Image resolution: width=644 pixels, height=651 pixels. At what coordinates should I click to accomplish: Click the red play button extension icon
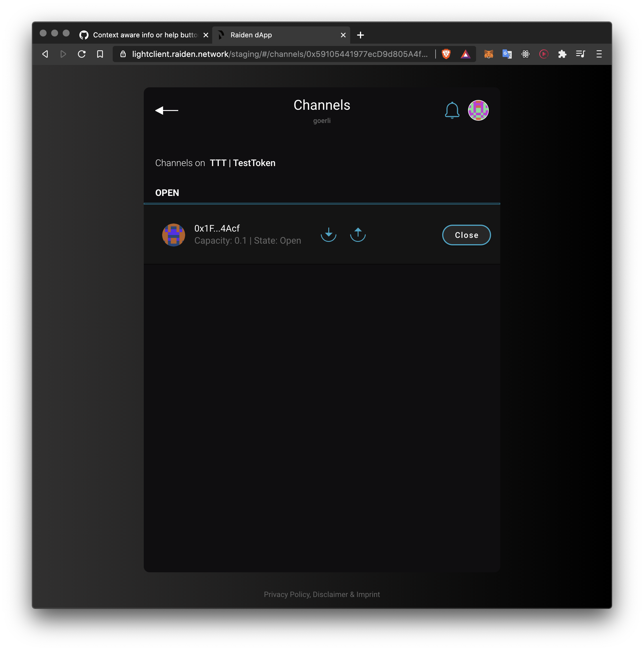pos(544,54)
